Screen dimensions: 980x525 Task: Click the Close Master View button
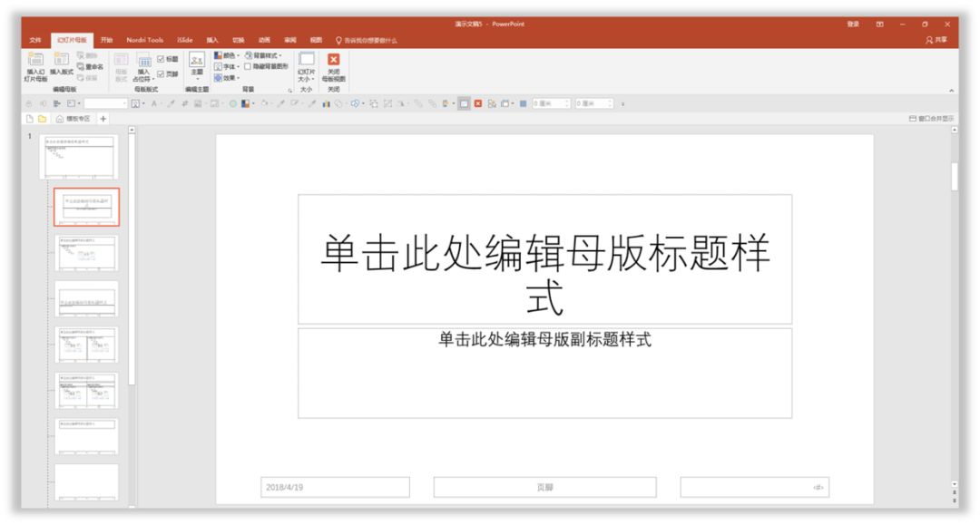(333, 67)
